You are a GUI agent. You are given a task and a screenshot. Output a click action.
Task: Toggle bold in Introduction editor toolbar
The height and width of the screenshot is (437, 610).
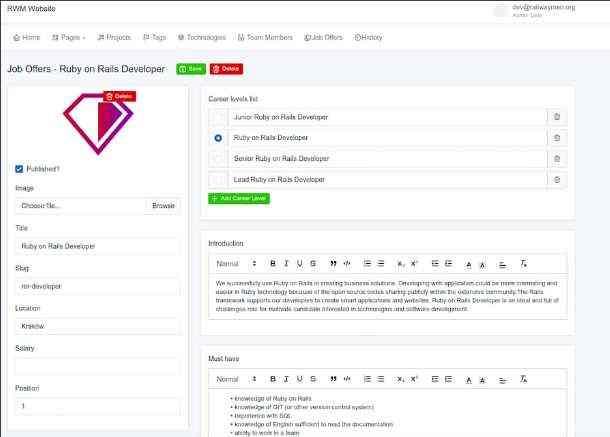273,263
